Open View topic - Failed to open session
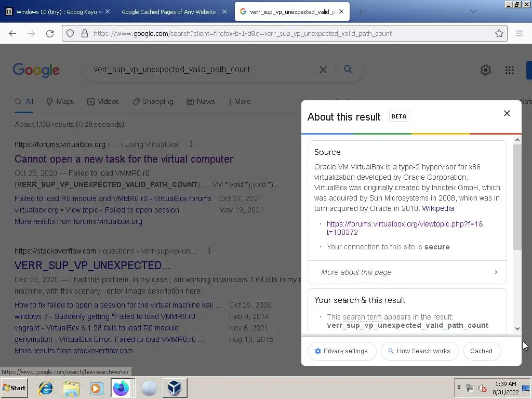 point(97,210)
